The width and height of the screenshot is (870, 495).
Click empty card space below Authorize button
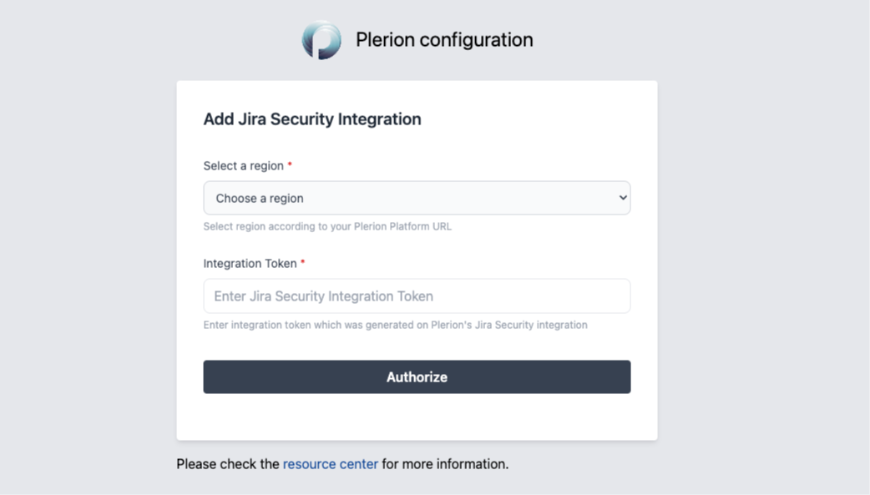click(x=416, y=416)
